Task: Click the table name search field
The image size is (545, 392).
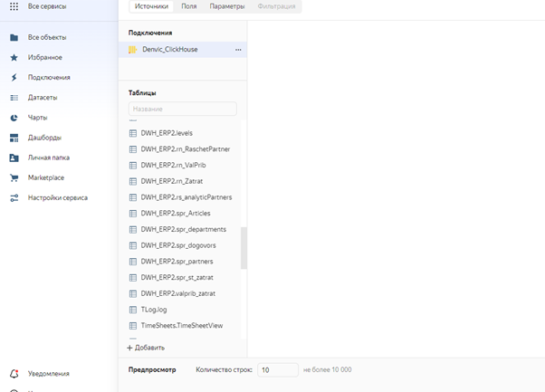Action: click(x=182, y=109)
